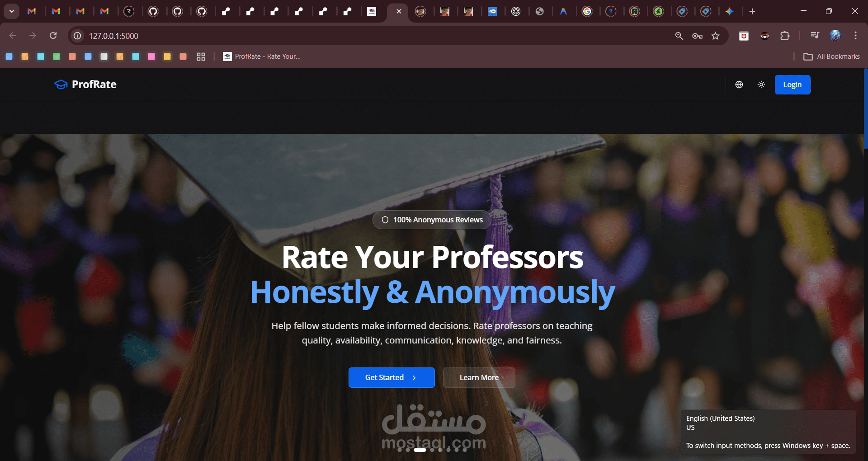Open the tab search dropdown arrow
The width and height of the screenshot is (868, 461).
pos(12,11)
